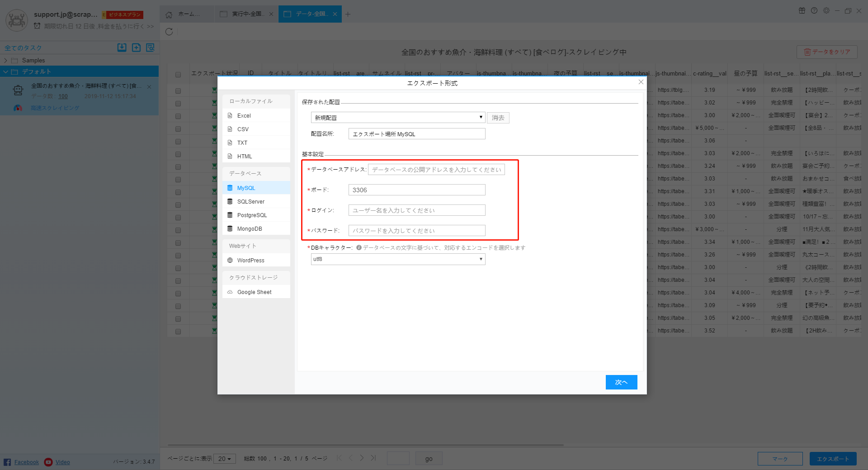Screen dimensions: 868x470
Task: Close the task item in sidebar
Action: pos(149,86)
